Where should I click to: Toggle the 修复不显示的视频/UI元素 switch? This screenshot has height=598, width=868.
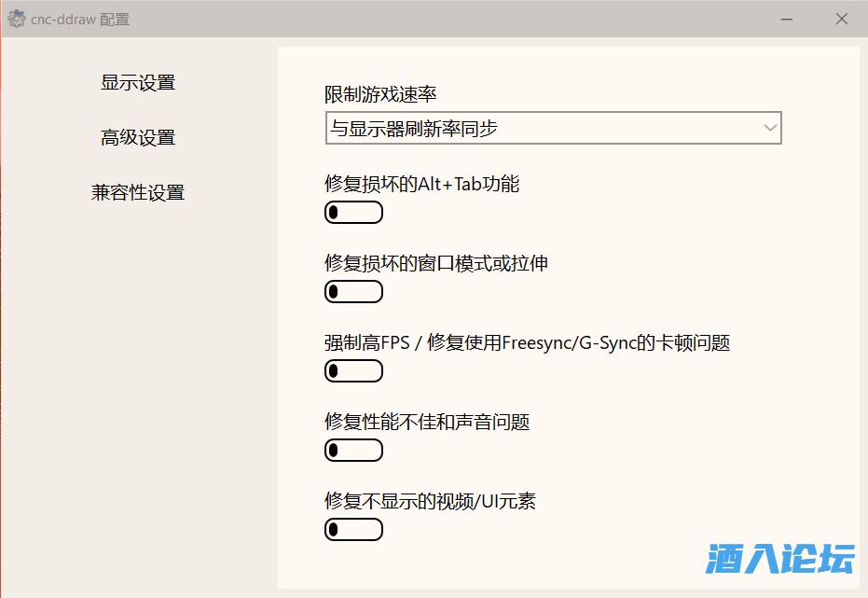coord(353,530)
